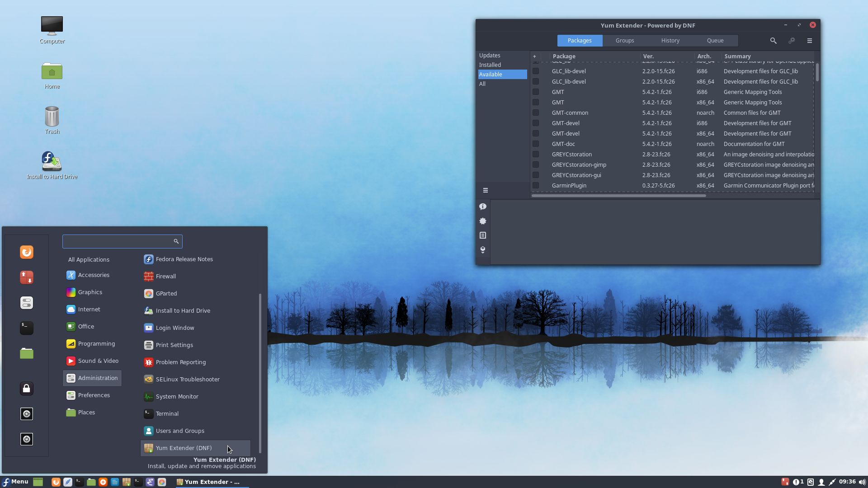868x488 pixels.
Task: Check the GMT-doc package checkbox
Action: click(x=536, y=144)
